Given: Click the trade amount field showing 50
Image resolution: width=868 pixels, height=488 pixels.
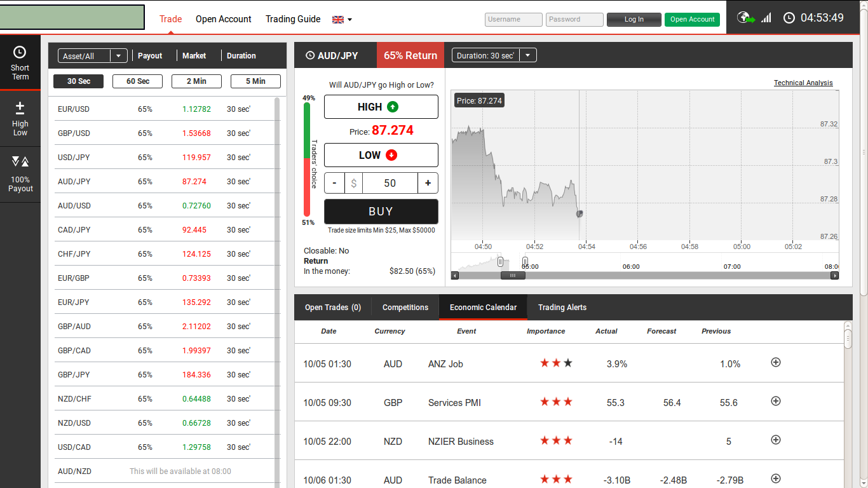Looking at the screenshot, I should tap(390, 183).
